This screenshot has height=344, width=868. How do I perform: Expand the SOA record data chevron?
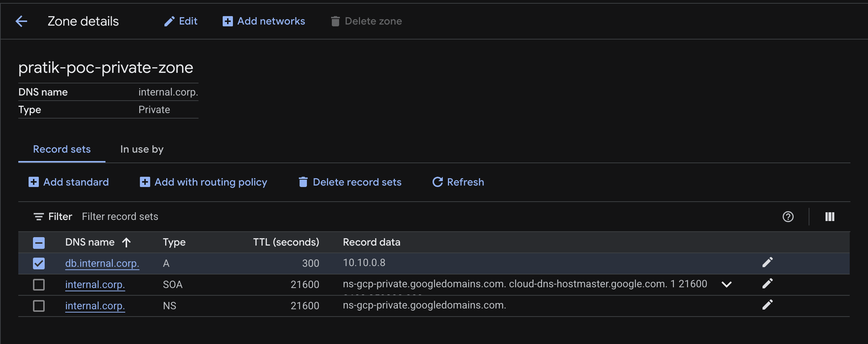[726, 284]
